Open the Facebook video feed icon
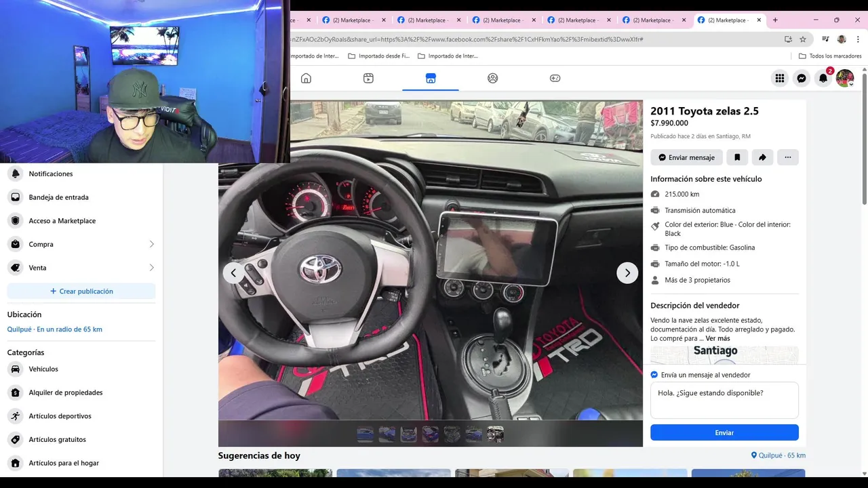This screenshot has width=868, height=488. point(368,78)
